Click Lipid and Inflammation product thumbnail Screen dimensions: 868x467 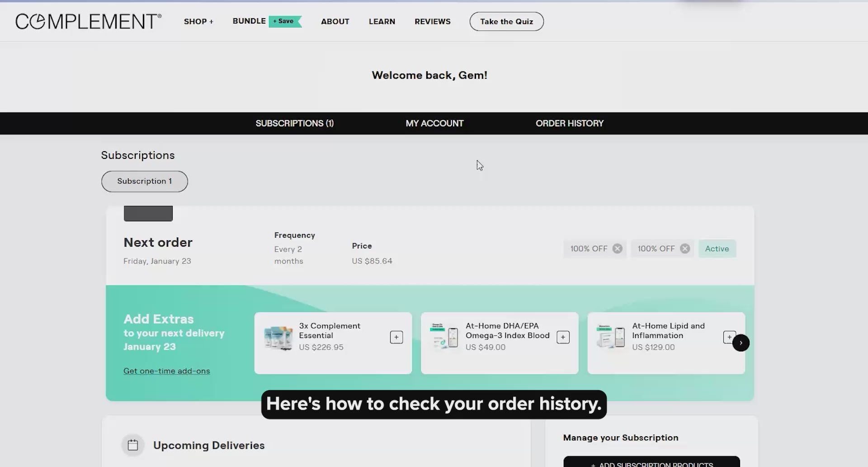(611, 337)
